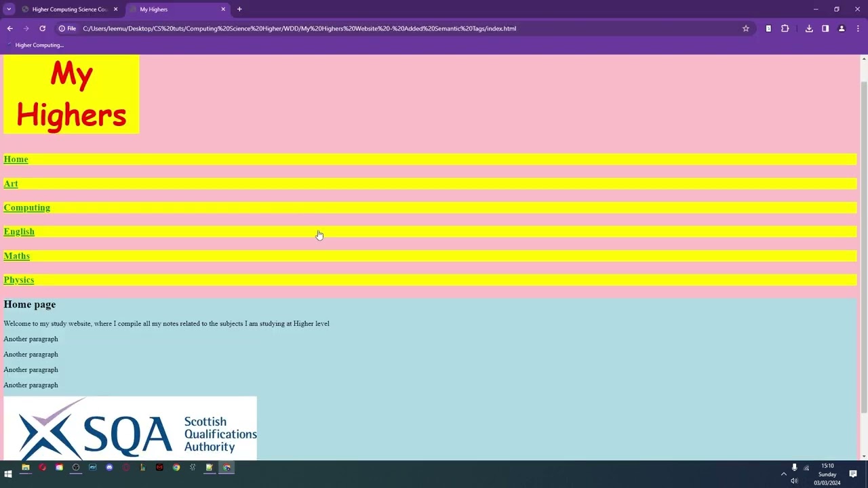Open the Windows Start menu

(x=8, y=474)
